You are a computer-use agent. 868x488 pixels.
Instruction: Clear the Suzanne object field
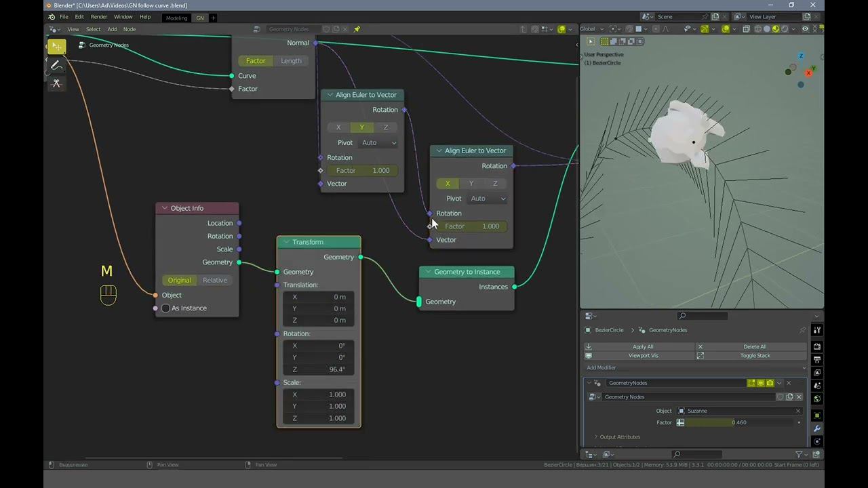pyautogui.click(x=797, y=411)
